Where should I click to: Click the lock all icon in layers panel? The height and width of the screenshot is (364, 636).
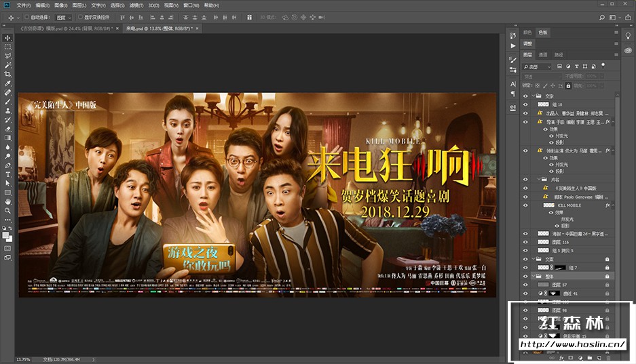(568, 86)
